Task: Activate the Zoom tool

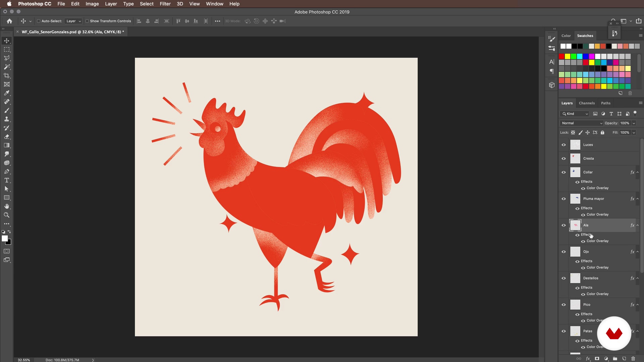Action: point(7,215)
